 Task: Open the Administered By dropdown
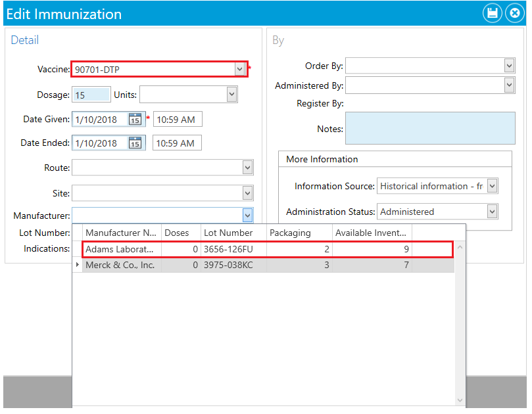pyautogui.click(x=509, y=85)
